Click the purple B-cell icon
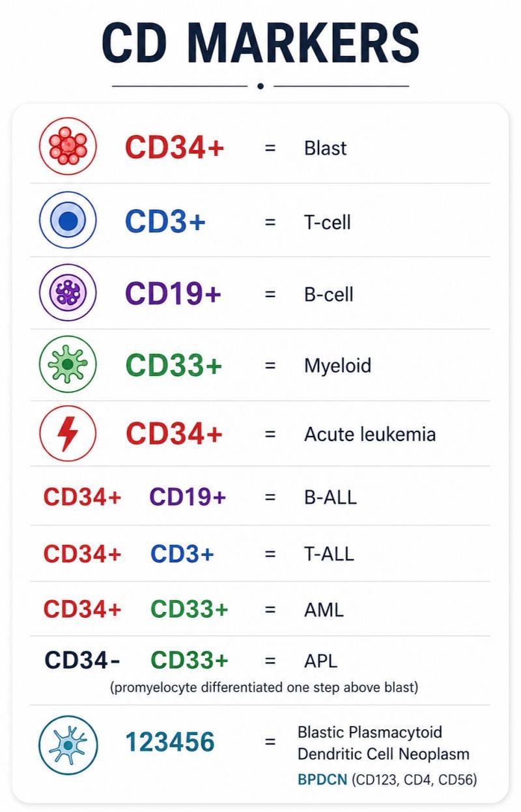 coord(68,293)
